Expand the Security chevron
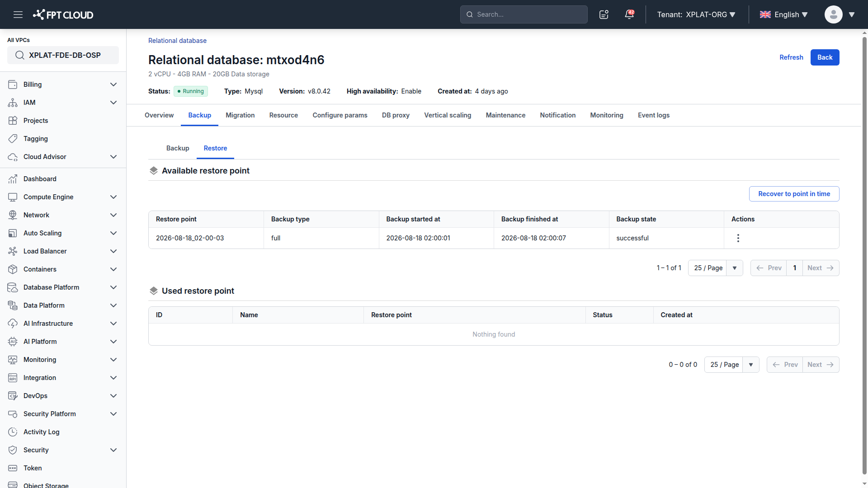868x488 pixels. pos(113,450)
